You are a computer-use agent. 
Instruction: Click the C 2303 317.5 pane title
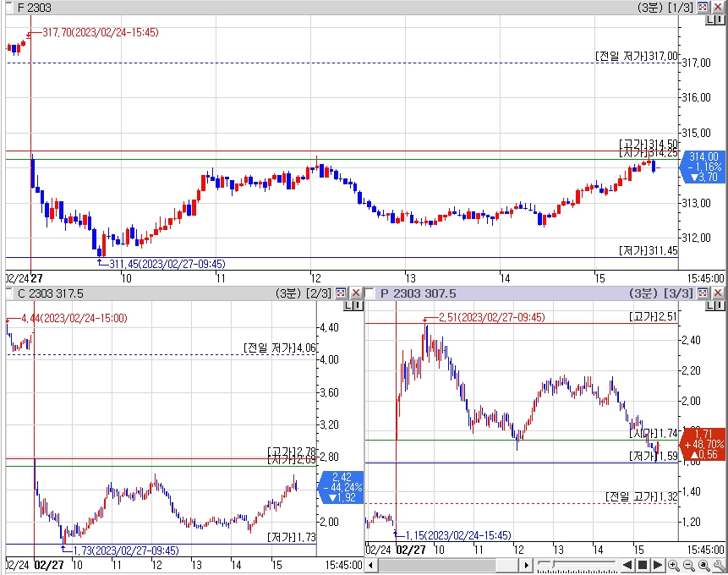(50, 293)
